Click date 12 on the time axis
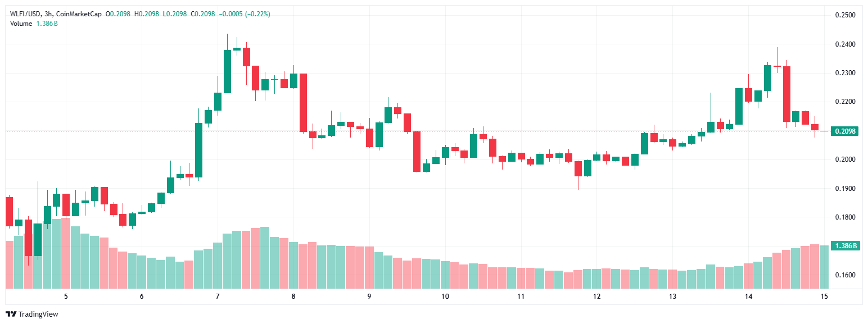 click(x=596, y=296)
